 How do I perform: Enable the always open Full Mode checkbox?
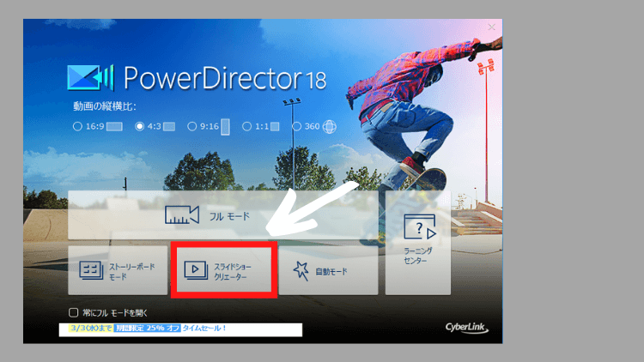[74, 312]
